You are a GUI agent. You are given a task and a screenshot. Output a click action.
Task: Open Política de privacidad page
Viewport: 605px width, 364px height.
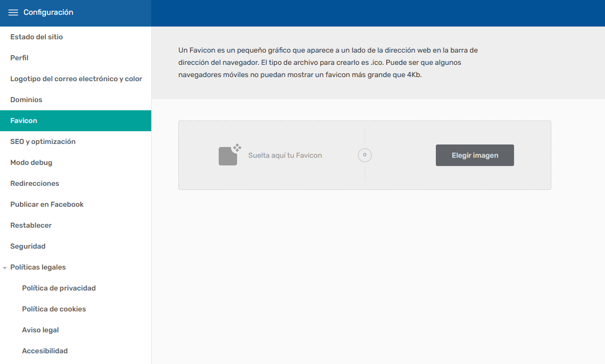[x=76, y=288]
